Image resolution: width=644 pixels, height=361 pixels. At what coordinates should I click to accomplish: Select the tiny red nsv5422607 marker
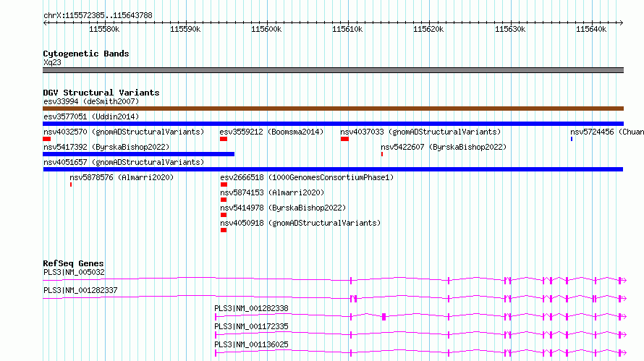point(382,154)
